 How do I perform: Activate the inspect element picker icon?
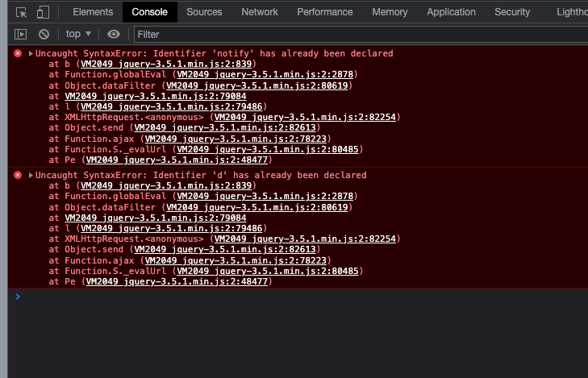tap(22, 12)
